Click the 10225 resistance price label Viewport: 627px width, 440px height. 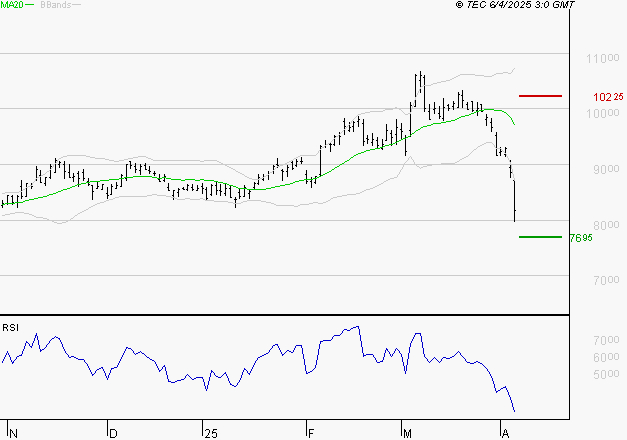pos(608,98)
